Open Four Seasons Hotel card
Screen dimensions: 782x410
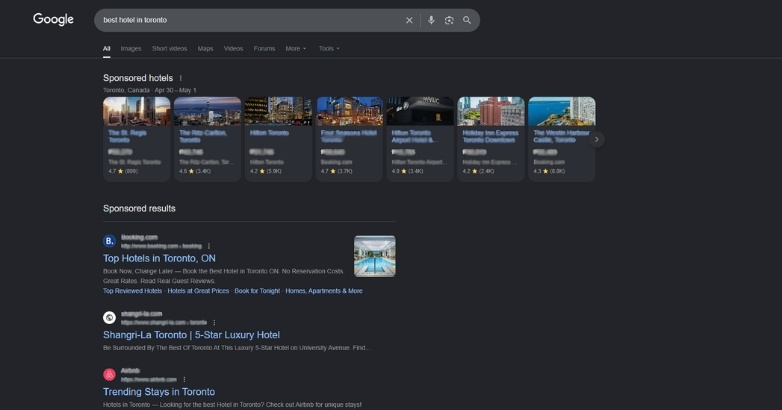click(349, 139)
